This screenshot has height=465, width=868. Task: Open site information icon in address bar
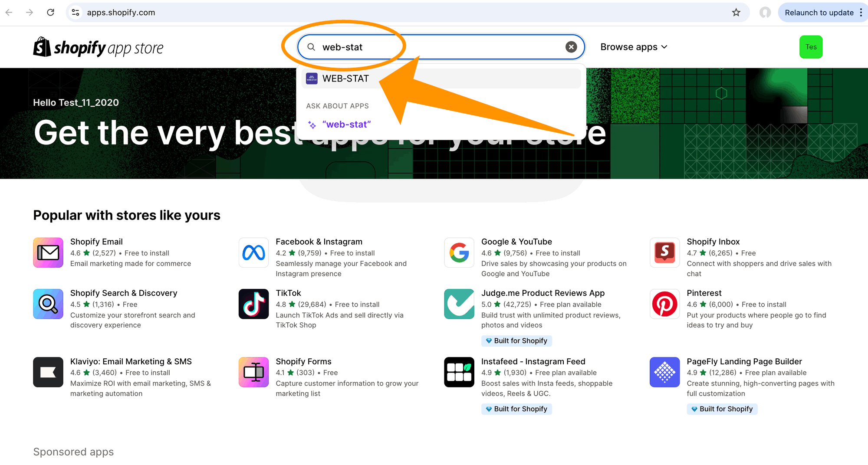[x=76, y=13]
